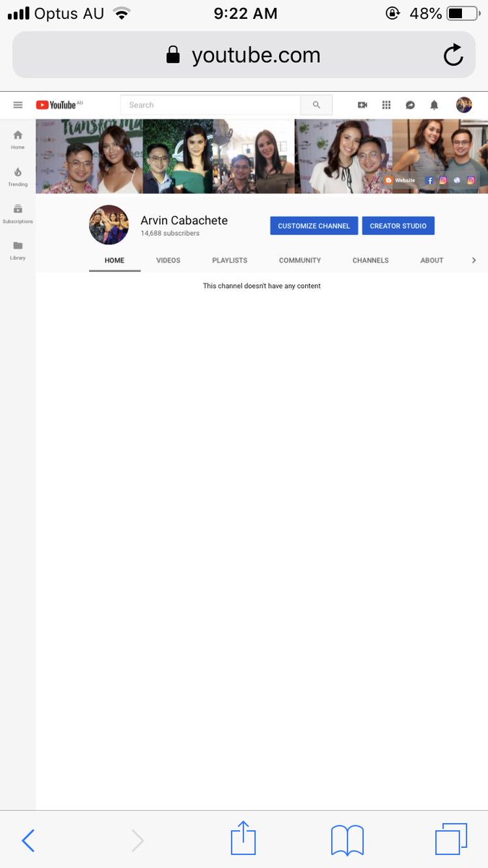Open the last Instagram banner icon
Image resolution: width=488 pixels, height=868 pixels.
[471, 180]
